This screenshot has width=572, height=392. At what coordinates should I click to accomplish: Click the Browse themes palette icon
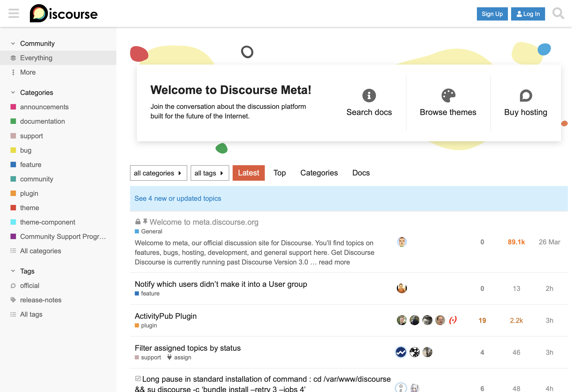448,95
